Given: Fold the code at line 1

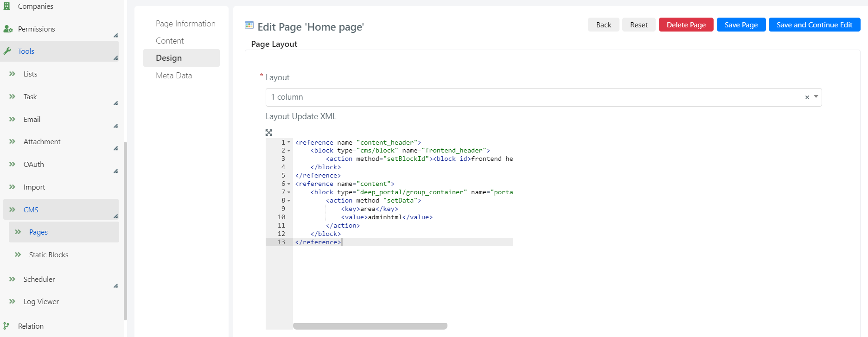Looking at the screenshot, I should point(289,142).
